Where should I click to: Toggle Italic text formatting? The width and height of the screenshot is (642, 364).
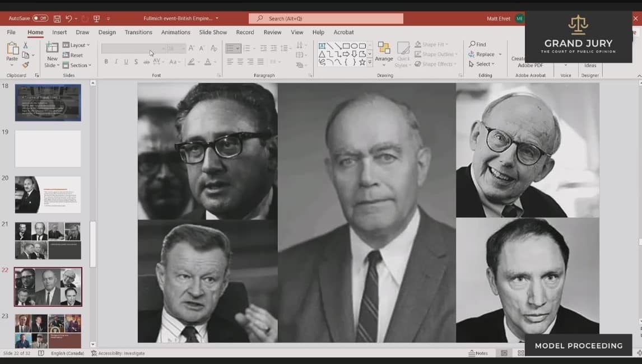pos(116,62)
